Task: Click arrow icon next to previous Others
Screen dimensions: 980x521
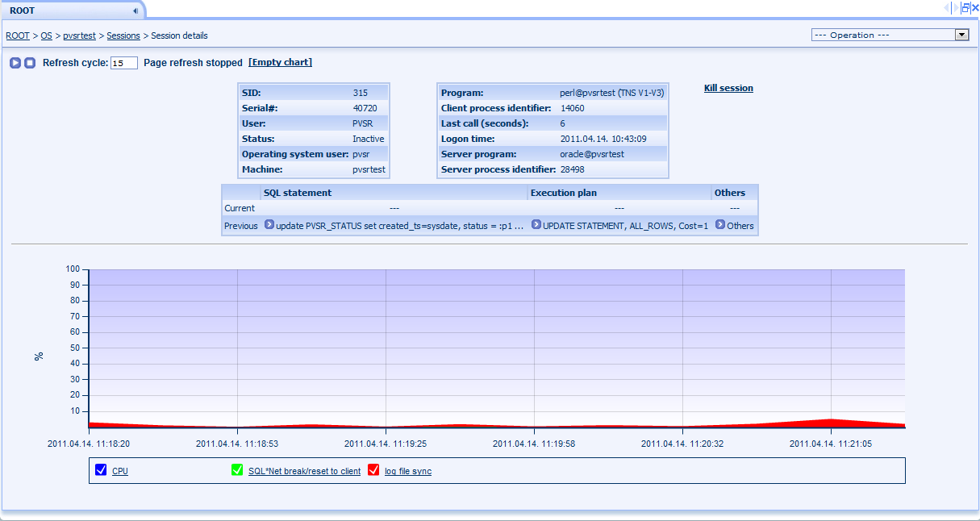Action: 719,225
